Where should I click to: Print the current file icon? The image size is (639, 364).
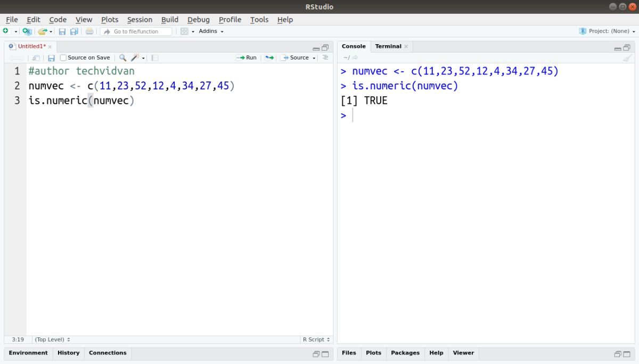pyautogui.click(x=89, y=31)
